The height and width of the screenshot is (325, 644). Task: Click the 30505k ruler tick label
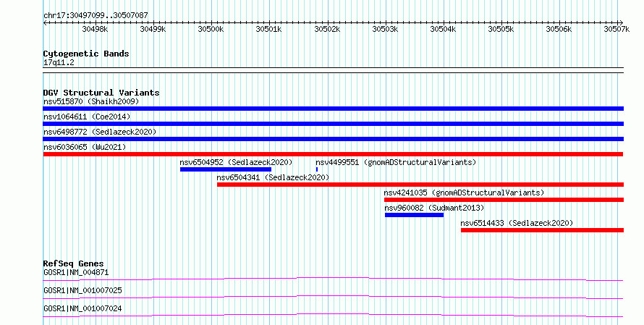coord(501,29)
